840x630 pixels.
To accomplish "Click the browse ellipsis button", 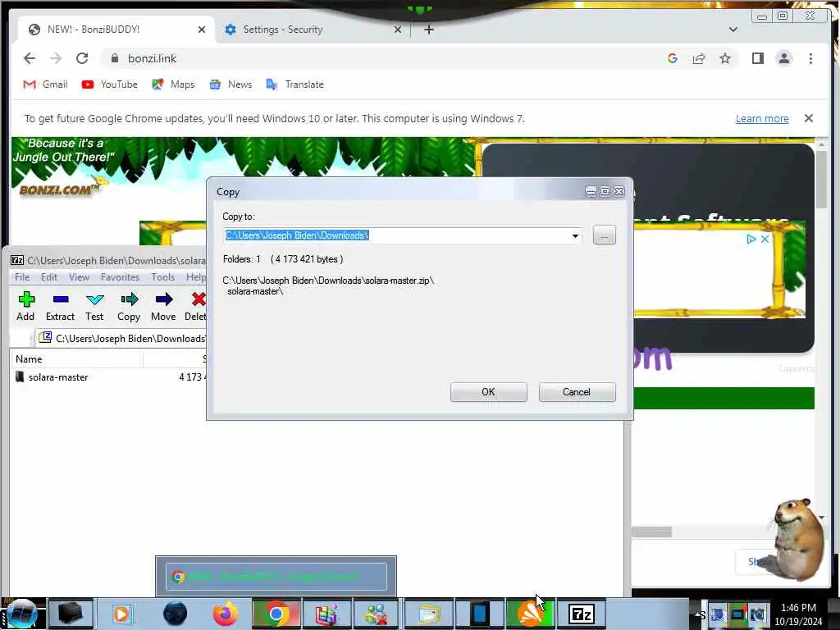I will click(x=605, y=235).
